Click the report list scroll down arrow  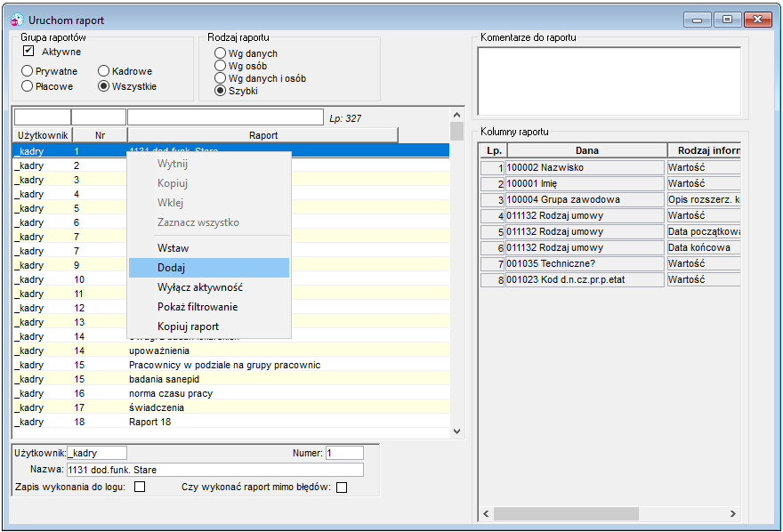(x=457, y=431)
